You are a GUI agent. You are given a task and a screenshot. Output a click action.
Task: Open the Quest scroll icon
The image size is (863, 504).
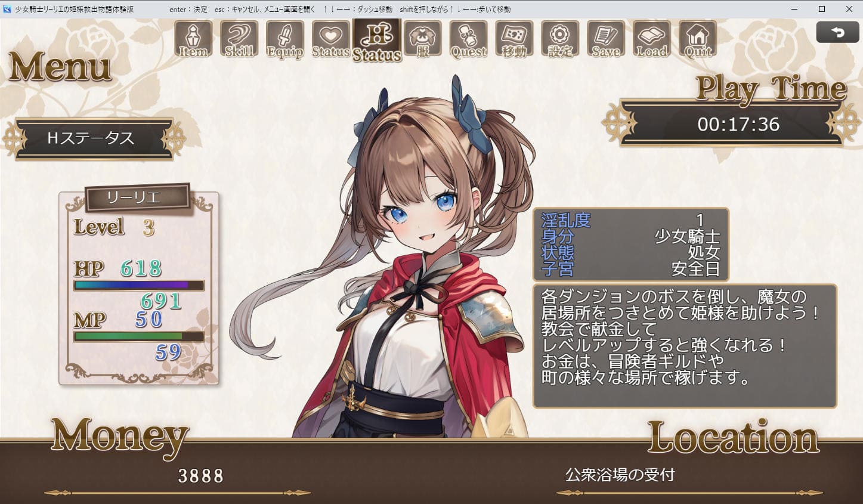click(469, 39)
